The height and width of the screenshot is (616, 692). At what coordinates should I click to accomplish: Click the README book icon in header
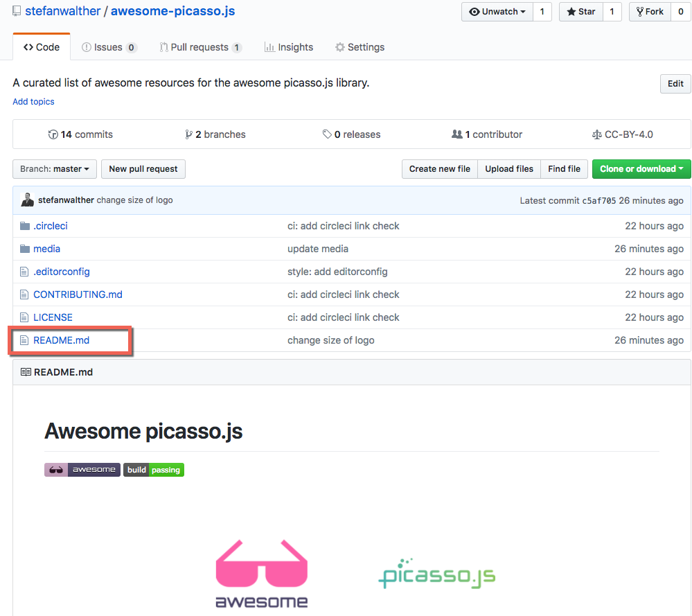click(26, 372)
